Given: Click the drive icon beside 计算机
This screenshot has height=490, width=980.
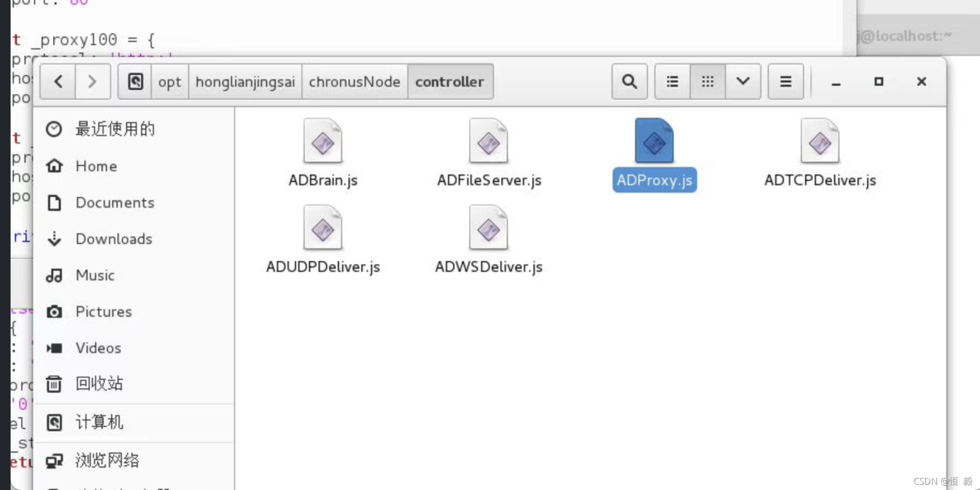Looking at the screenshot, I should 54,423.
